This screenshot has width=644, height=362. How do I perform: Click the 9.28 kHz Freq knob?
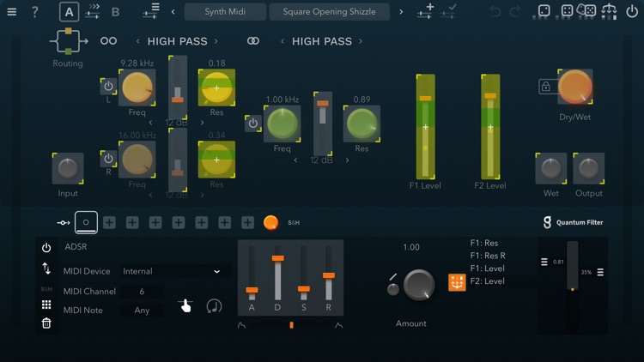(137, 87)
